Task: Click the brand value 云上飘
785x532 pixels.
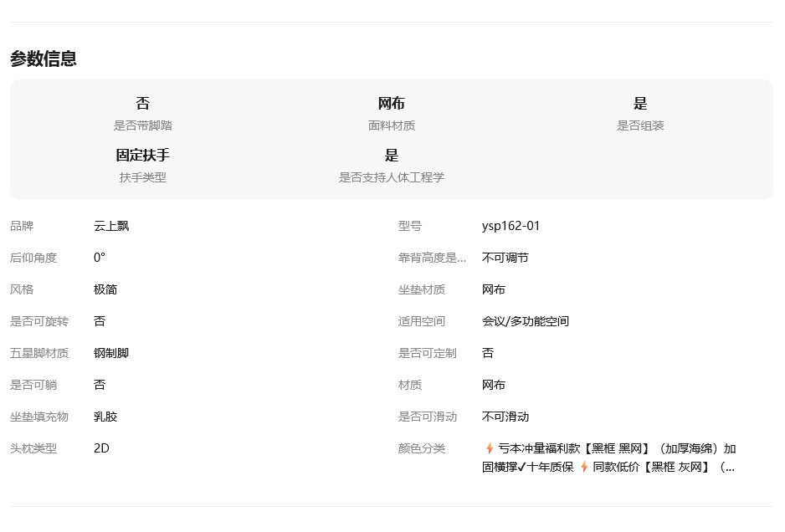Action: click(x=111, y=227)
